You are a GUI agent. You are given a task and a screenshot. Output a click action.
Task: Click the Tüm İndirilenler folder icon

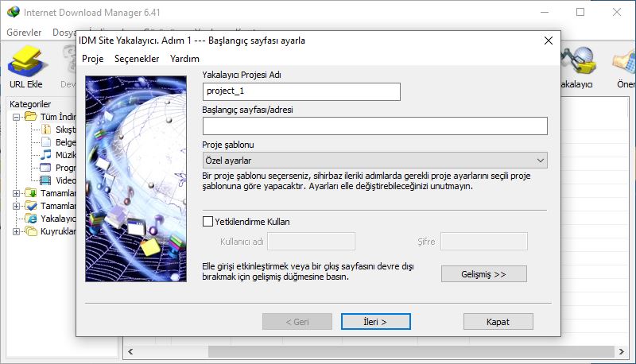(x=31, y=116)
